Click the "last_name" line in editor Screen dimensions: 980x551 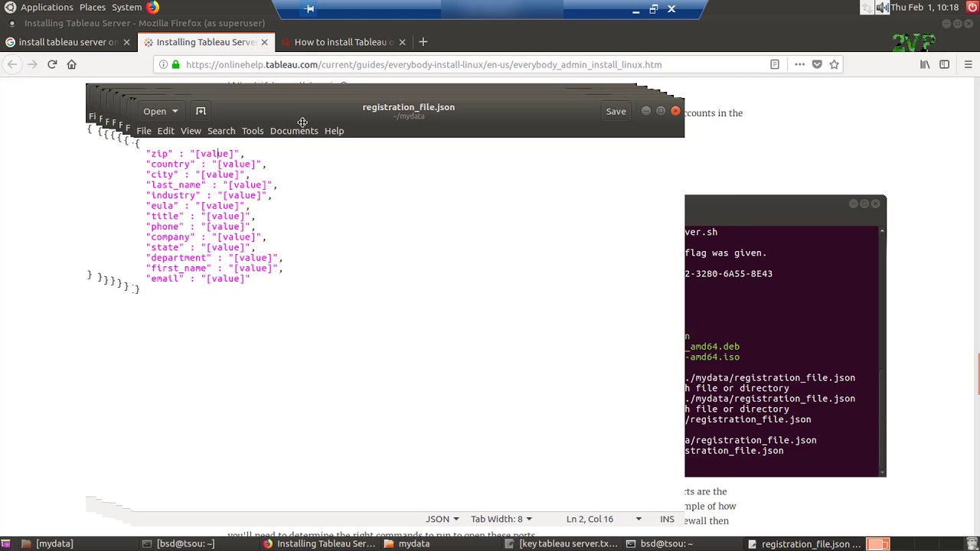211,185
